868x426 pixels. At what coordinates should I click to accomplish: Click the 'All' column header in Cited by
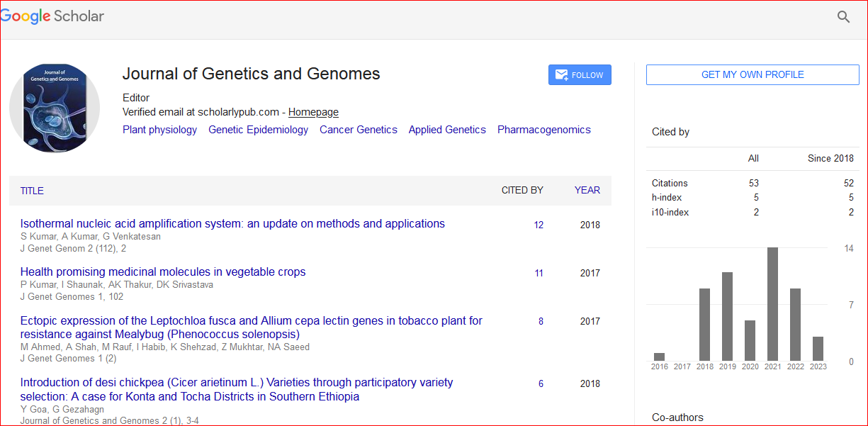[x=753, y=159]
